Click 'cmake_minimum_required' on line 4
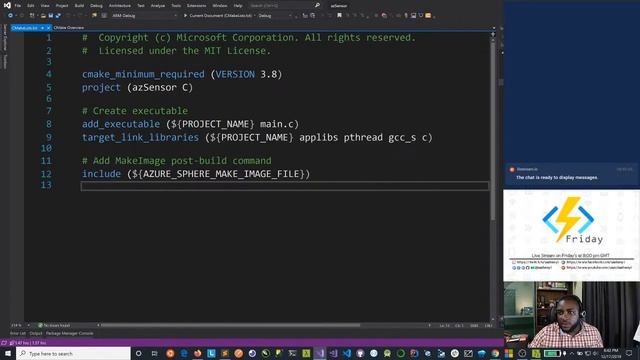This screenshot has height=360, width=640. (x=143, y=74)
